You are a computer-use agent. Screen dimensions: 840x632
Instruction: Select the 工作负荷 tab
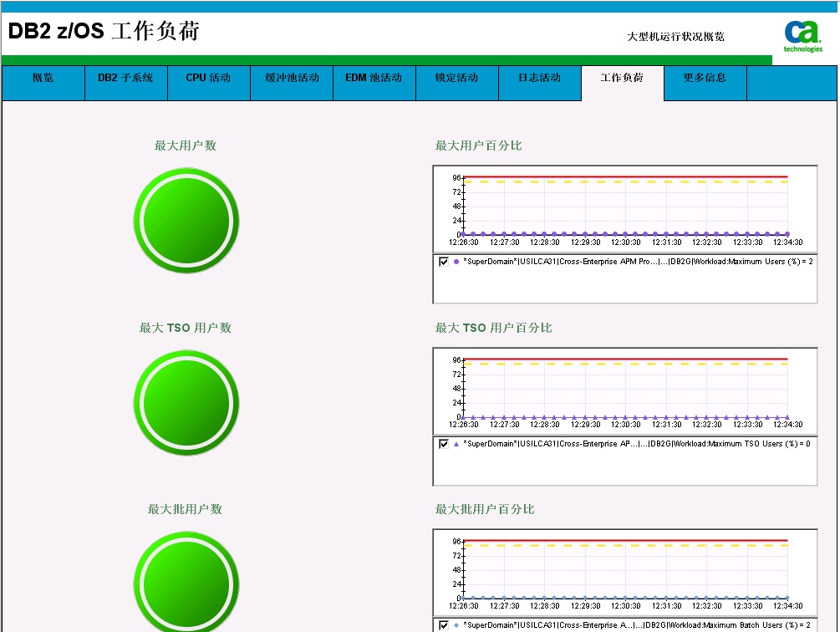[623, 83]
